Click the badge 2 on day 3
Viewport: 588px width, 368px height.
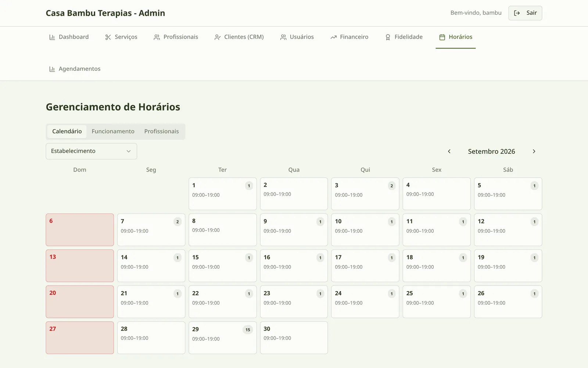392,186
